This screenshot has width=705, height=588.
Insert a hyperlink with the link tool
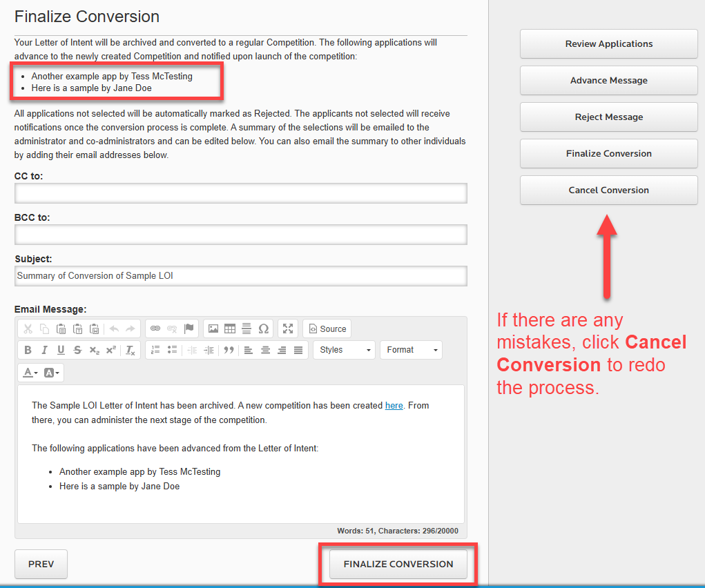coord(155,329)
